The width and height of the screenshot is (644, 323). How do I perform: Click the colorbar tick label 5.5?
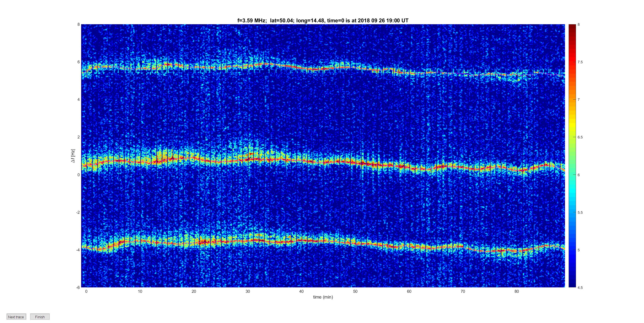tap(580, 212)
